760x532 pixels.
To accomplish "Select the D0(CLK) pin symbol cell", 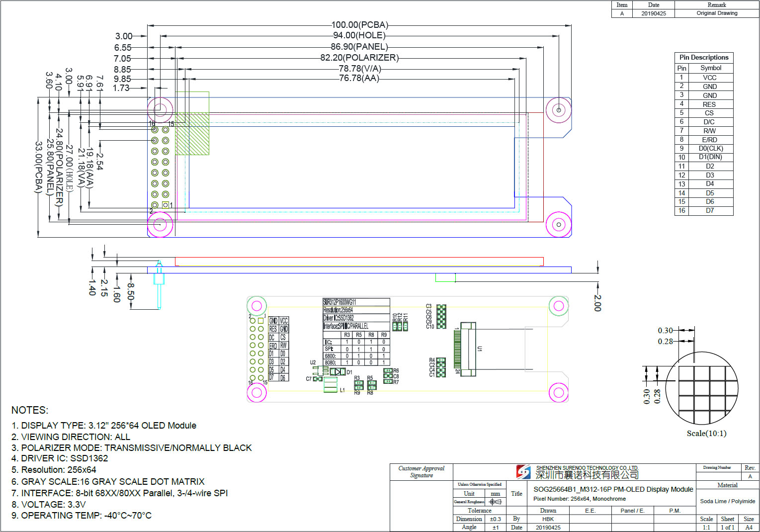I will click(x=710, y=149).
